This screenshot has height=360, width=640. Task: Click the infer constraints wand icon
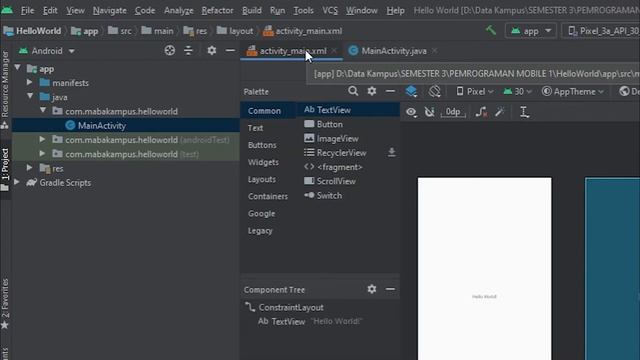coord(500,112)
